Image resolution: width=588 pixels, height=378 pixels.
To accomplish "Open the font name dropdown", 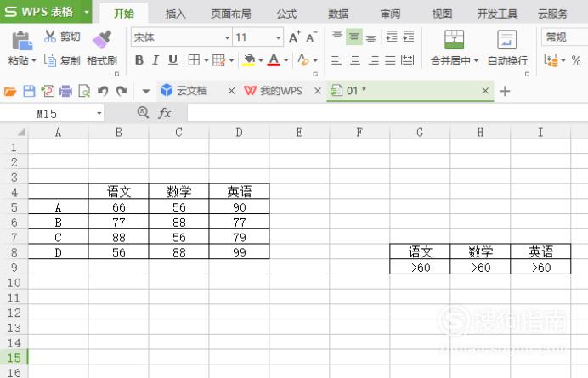I will [227, 37].
